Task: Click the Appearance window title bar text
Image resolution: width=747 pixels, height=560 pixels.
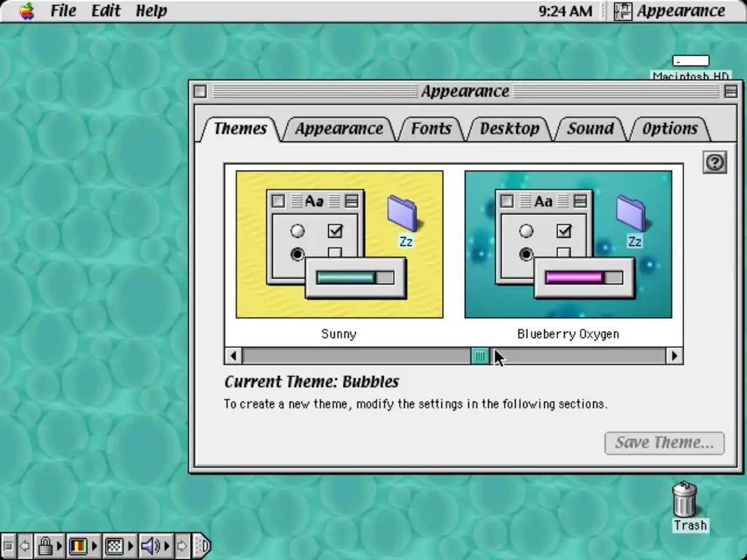Action: click(465, 91)
